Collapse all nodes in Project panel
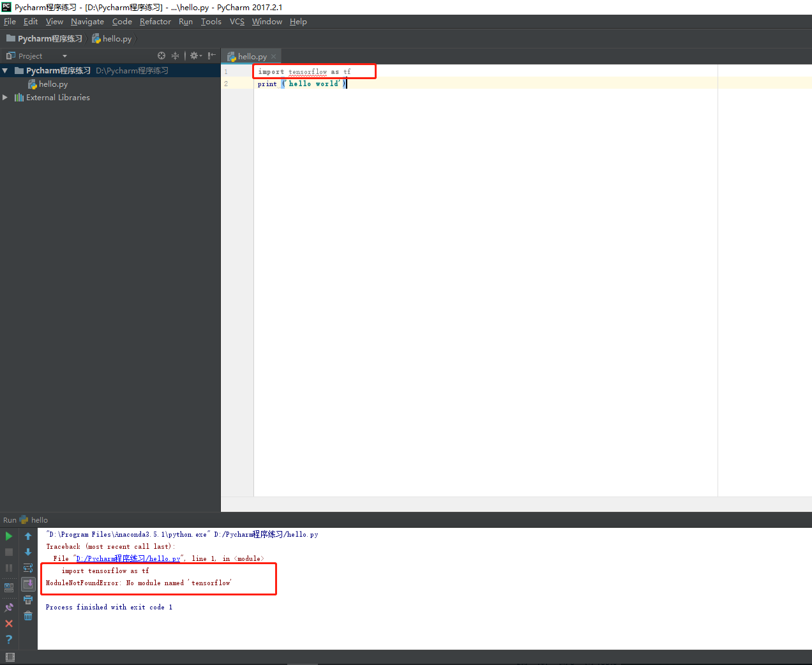The height and width of the screenshot is (665, 812). pyautogui.click(x=175, y=56)
